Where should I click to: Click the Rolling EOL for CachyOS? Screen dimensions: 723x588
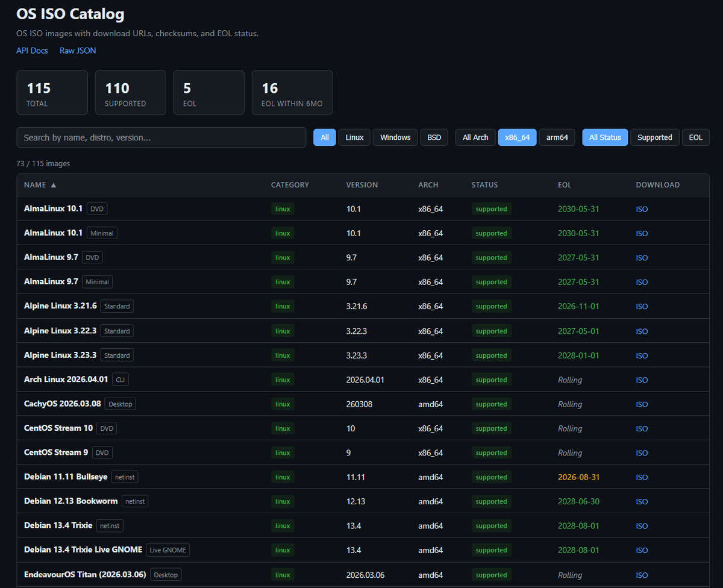point(570,404)
